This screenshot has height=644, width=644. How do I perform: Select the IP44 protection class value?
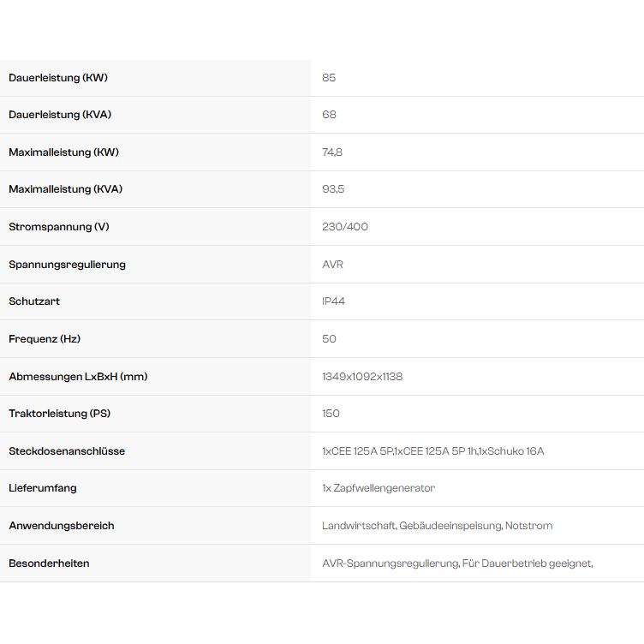[x=333, y=301]
